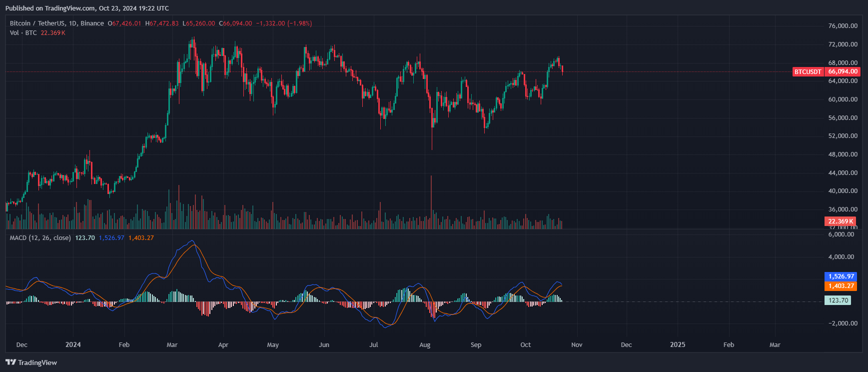Click MACD histogram value 123.70 in legend
This screenshot has width=868, height=372.
85,238
